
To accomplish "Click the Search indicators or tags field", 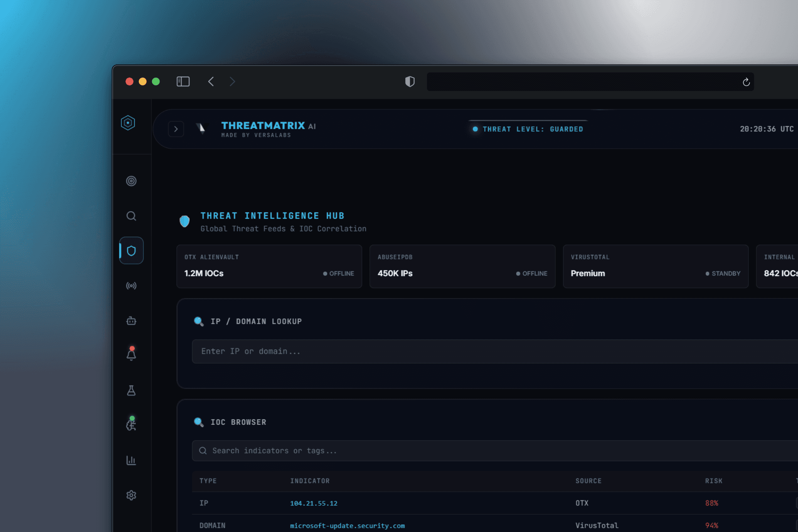I will [495, 451].
